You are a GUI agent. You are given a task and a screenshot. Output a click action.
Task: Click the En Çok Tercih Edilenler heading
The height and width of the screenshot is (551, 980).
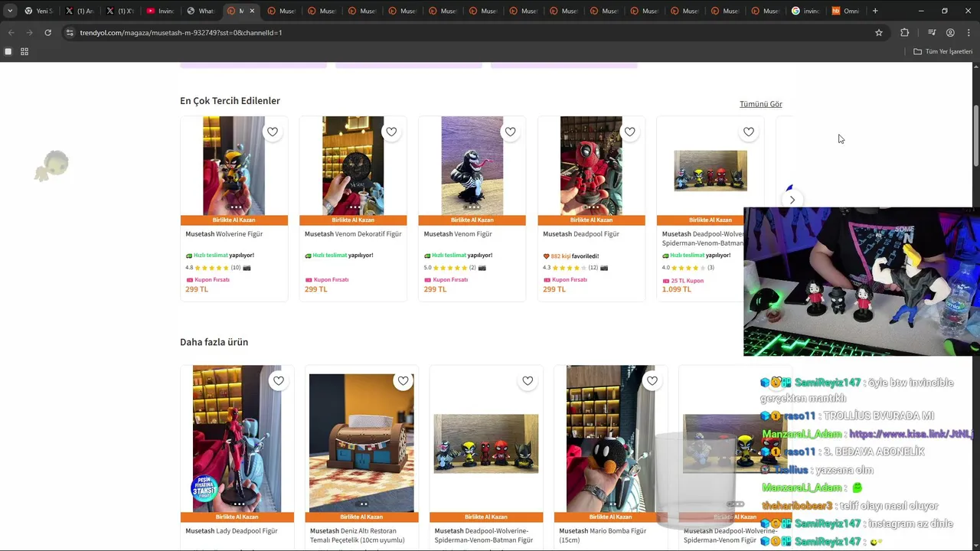tap(230, 101)
